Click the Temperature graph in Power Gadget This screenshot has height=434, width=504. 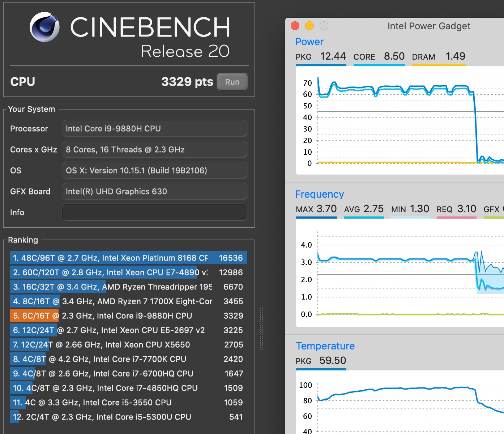click(x=400, y=402)
